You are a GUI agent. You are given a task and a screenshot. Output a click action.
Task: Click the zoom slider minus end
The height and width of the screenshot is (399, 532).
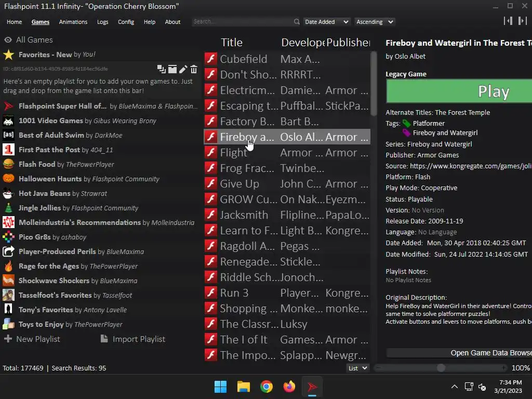click(x=378, y=368)
